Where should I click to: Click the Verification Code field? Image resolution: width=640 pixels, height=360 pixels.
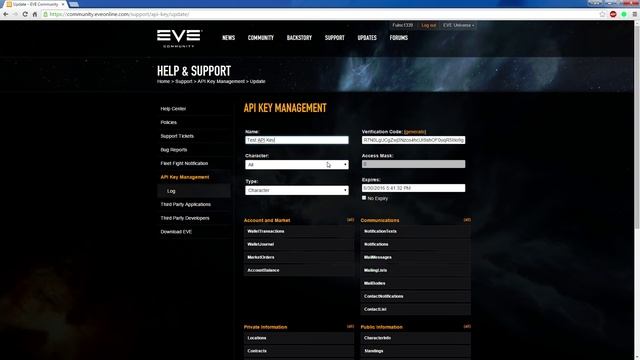pyautogui.click(x=413, y=140)
